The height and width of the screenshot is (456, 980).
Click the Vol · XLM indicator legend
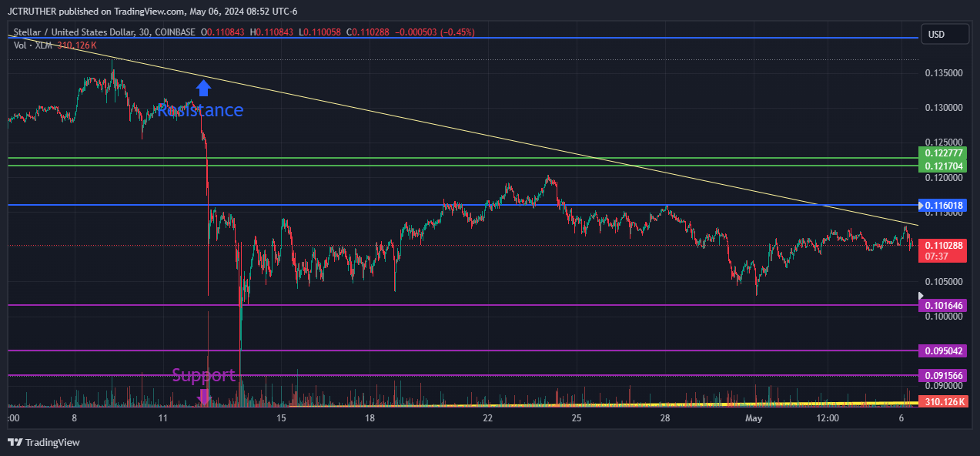(33, 45)
